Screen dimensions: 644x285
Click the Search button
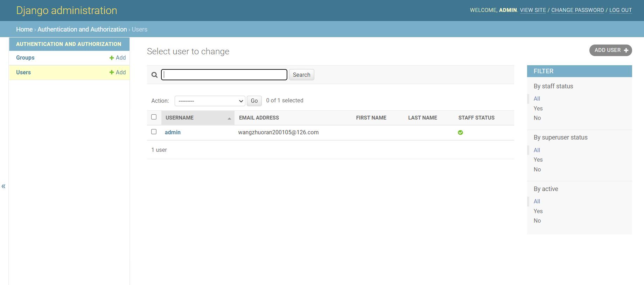(x=301, y=75)
